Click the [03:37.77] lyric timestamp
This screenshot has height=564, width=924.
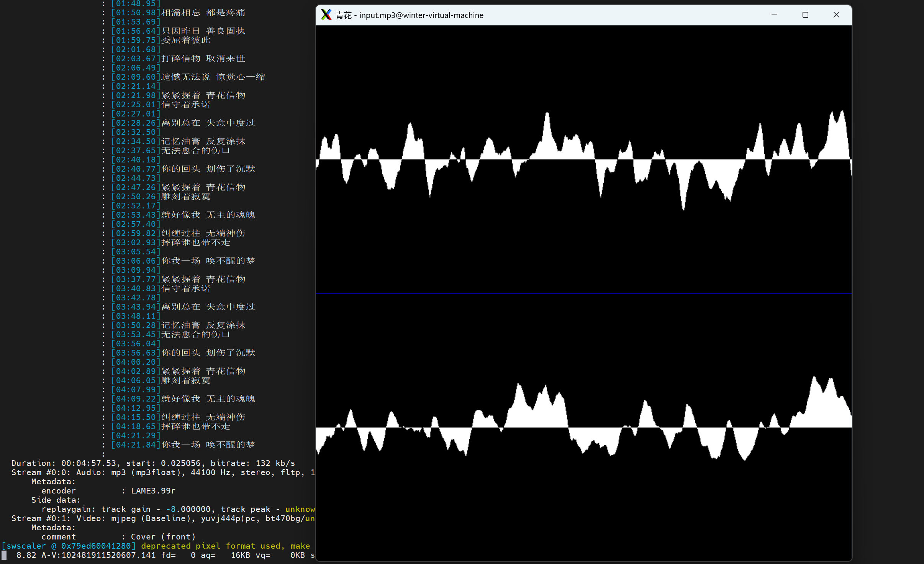(x=136, y=279)
